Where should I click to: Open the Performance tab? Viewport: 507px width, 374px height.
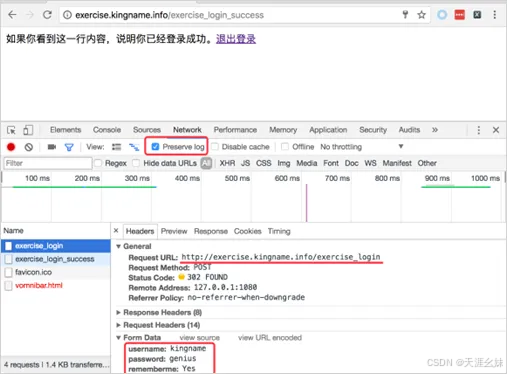click(x=235, y=130)
